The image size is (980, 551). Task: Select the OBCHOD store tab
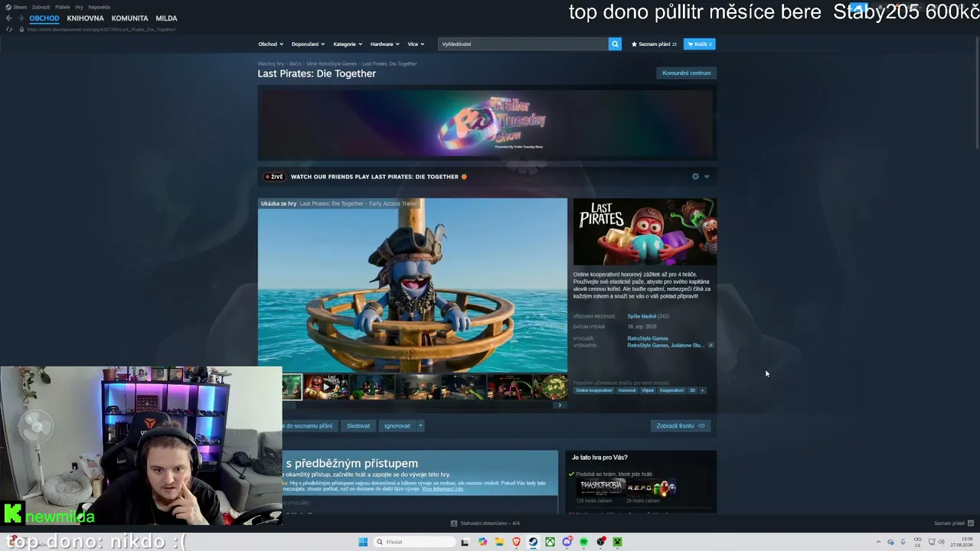tap(44, 18)
